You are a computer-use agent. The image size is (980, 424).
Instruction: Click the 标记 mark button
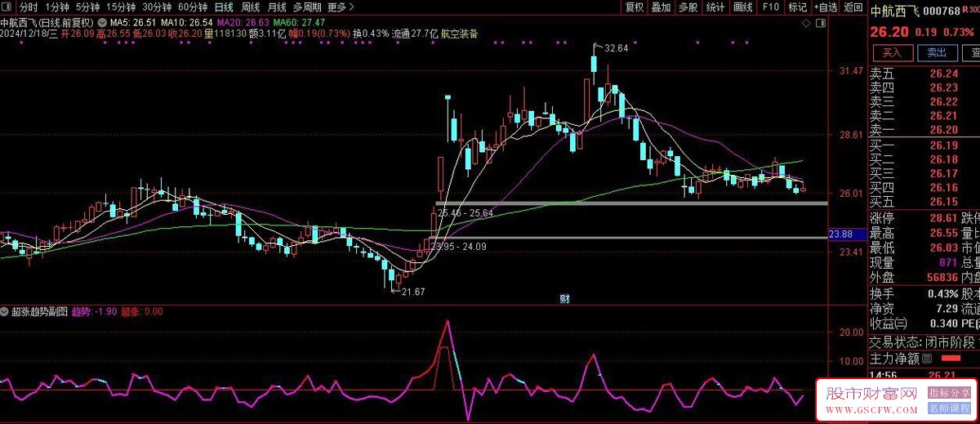click(x=798, y=7)
